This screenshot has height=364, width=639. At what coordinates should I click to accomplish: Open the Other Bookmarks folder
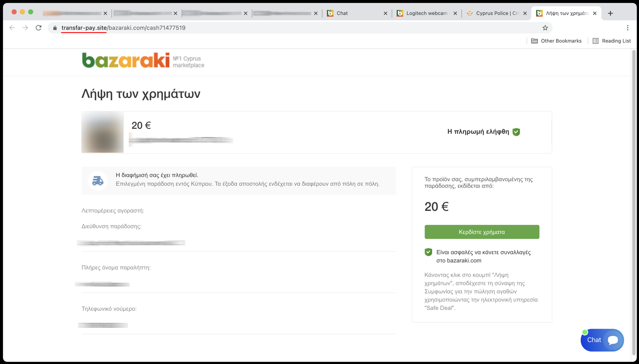tap(556, 41)
